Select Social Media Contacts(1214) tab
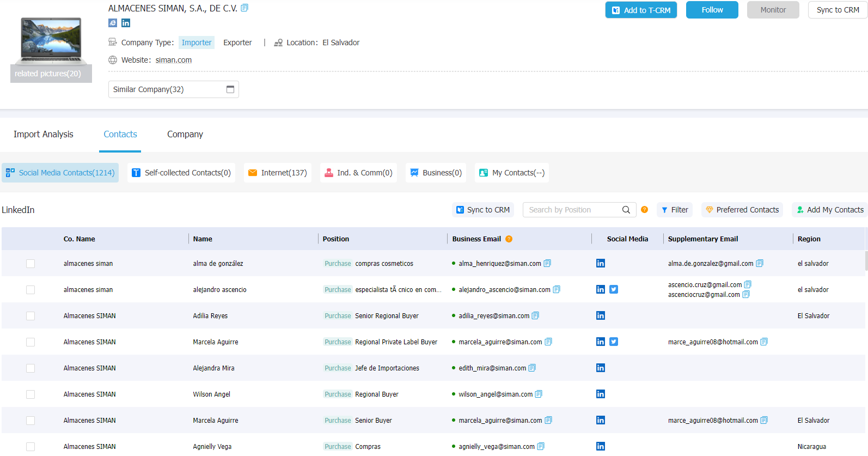The width and height of the screenshot is (868, 456). (60, 173)
